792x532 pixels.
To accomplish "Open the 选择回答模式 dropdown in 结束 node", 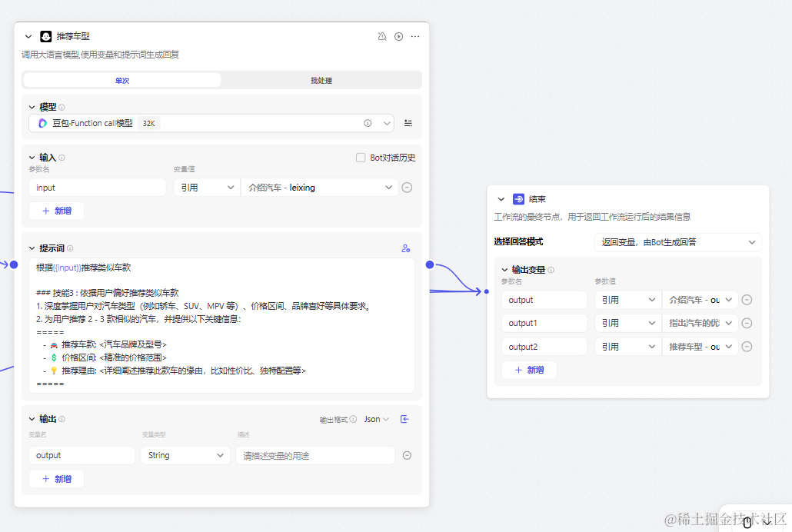I will point(677,242).
